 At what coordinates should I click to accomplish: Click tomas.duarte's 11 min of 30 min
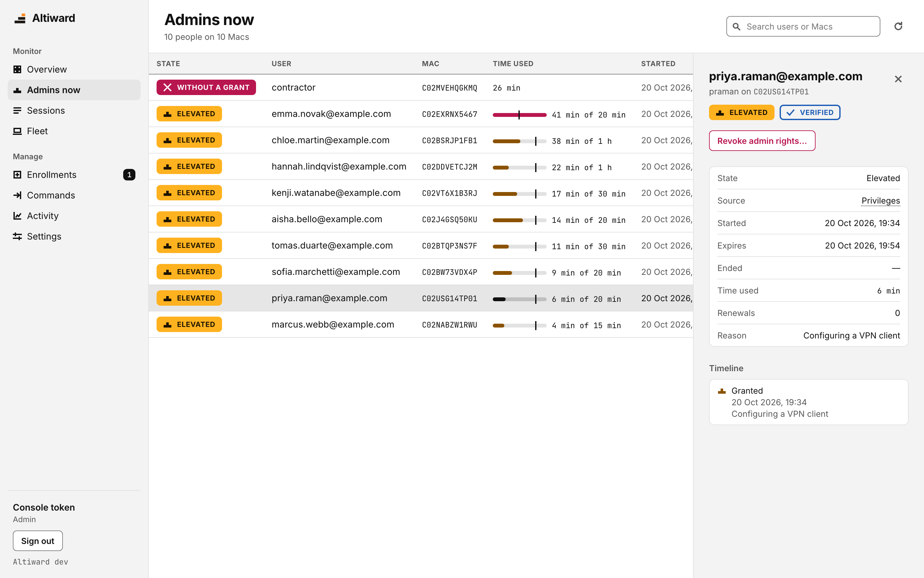click(588, 246)
